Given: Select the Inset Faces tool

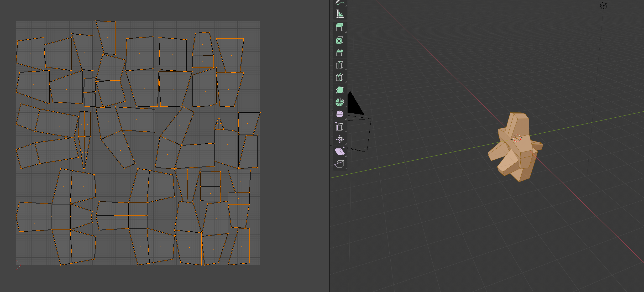Looking at the screenshot, I should (340, 40).
